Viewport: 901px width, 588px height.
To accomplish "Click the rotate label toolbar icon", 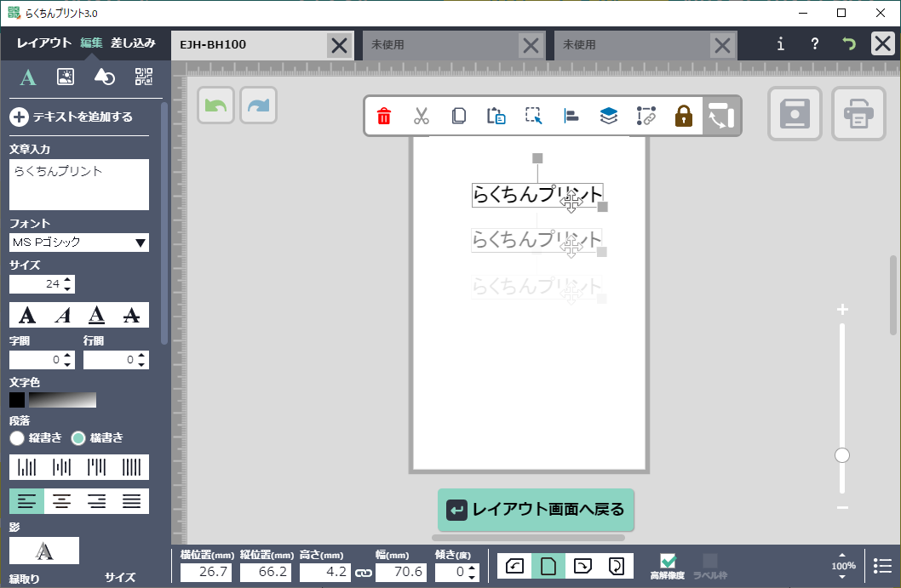I will (x=721, y=116).
